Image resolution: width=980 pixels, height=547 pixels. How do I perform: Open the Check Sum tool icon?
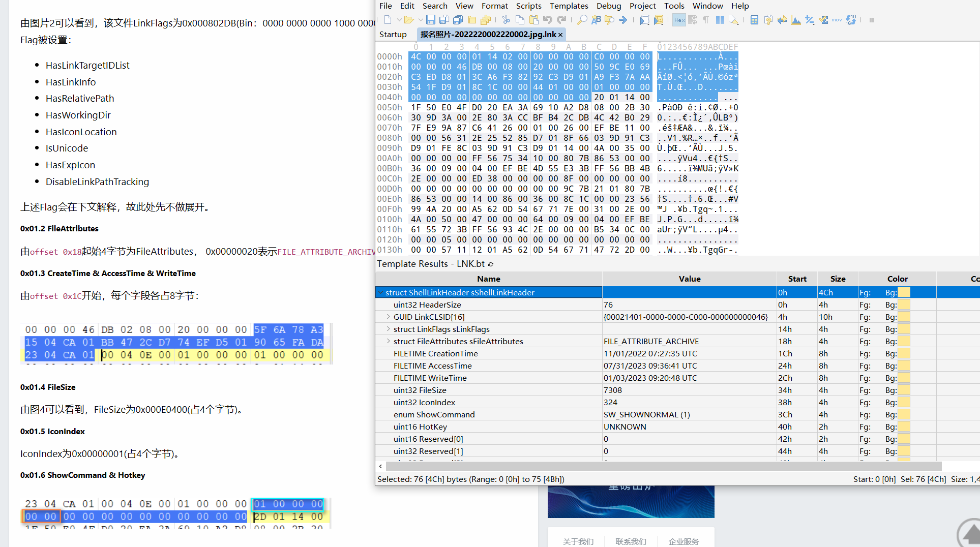pyautogui.click(x=823, y=20)
